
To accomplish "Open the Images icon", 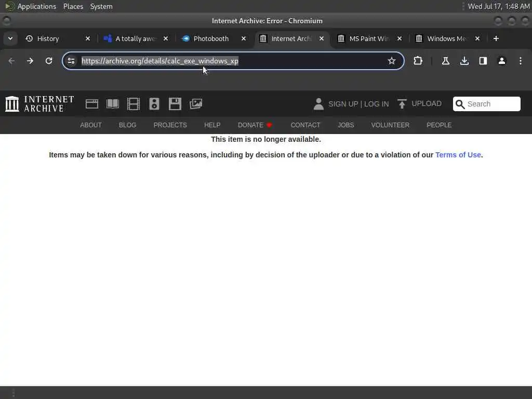I will [196, 104].
